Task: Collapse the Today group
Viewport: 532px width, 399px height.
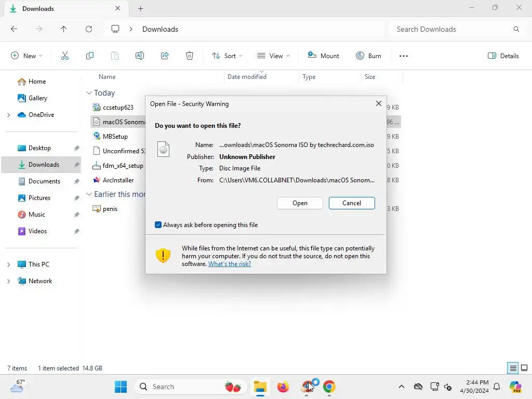Action: (x=89, y=92)
